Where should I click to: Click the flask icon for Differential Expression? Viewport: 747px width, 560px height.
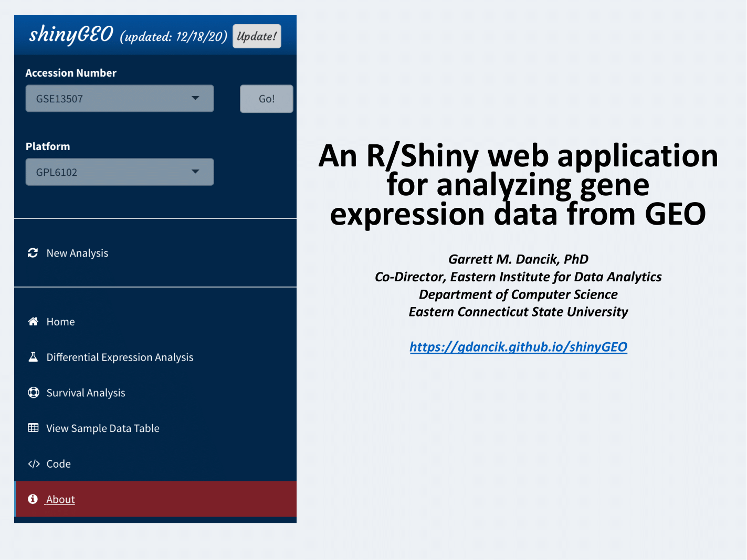pyautogui.click(x=33, y=357)
